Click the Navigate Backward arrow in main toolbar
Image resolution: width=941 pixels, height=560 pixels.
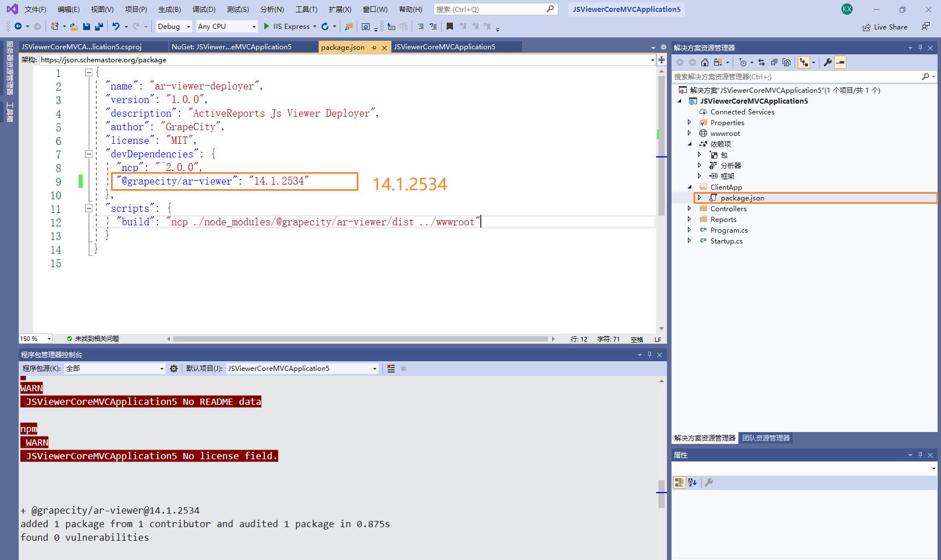click(x=18, y=27)
